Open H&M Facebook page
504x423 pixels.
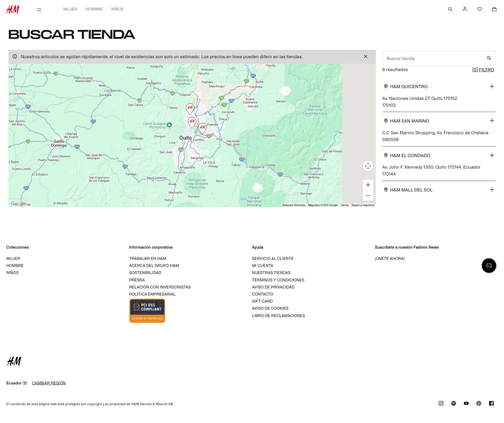[491, 403]
